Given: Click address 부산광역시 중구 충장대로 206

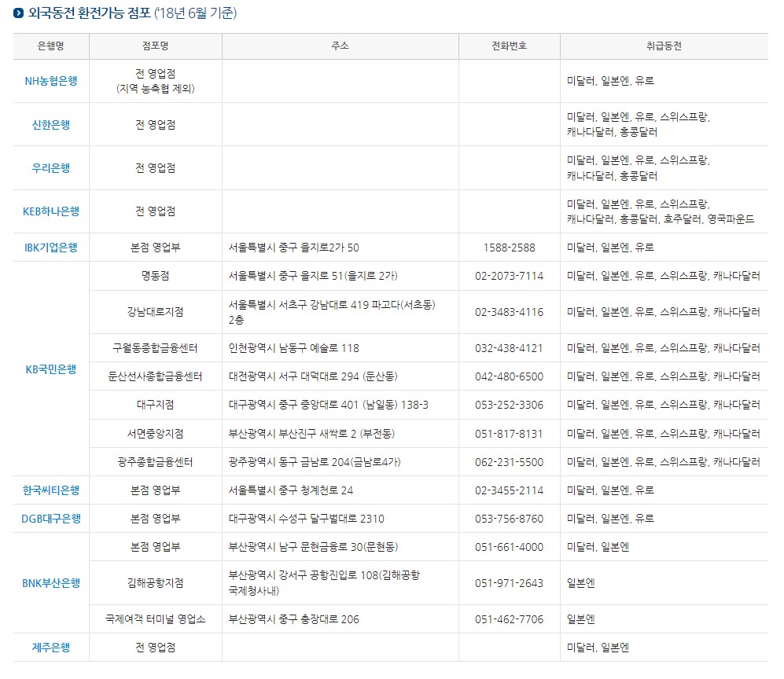Looking at the screenshot, I should coord(294,619).
